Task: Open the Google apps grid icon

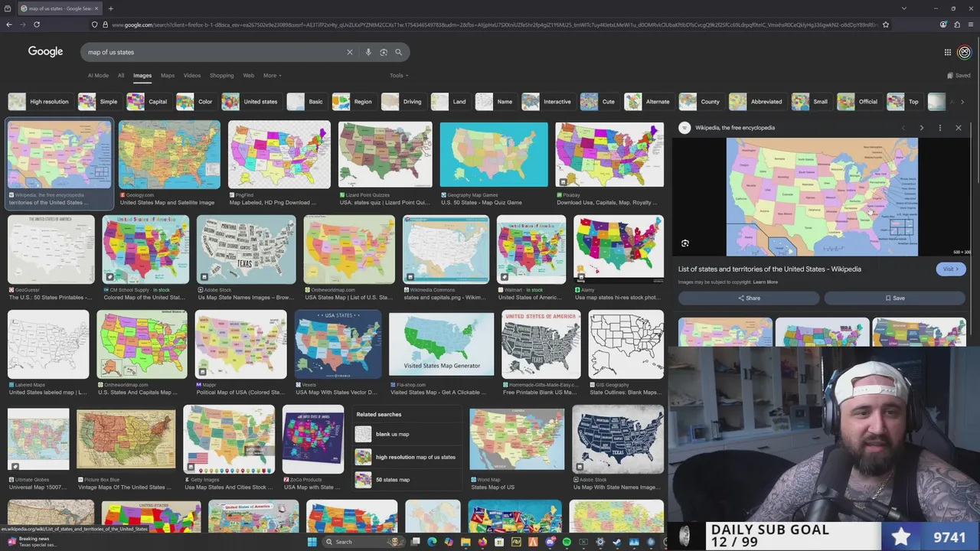Action: [948, 52]
